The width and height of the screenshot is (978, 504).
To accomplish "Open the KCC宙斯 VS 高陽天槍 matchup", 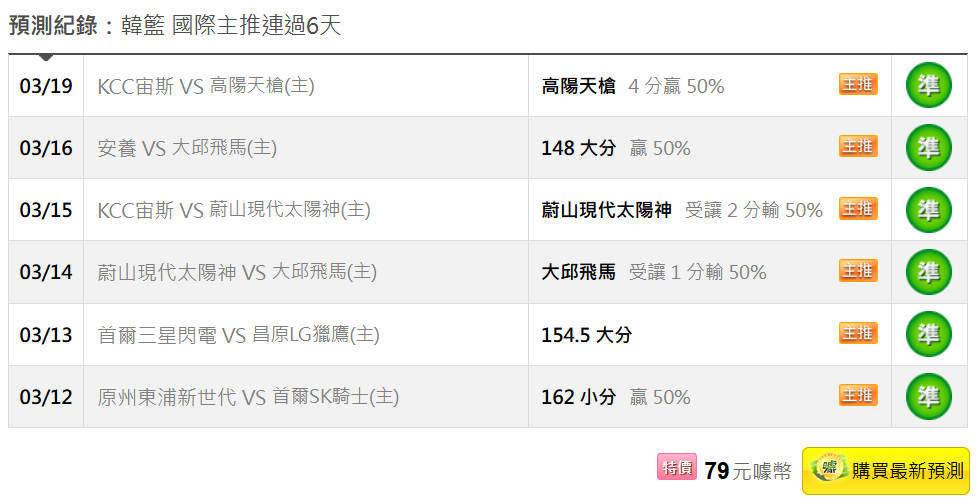I will point(206,87).
